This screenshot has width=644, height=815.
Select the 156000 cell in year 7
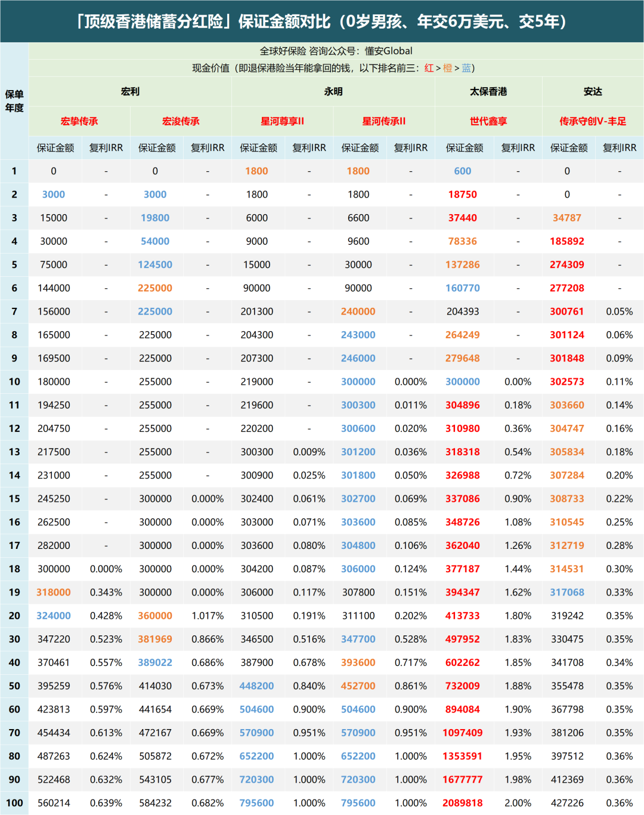click(54, 311)
